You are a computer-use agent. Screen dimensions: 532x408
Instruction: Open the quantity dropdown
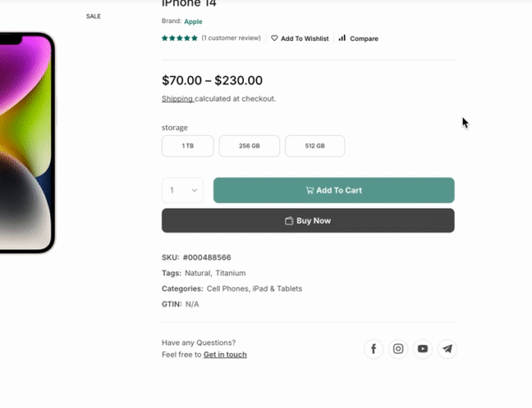[183, 190]
